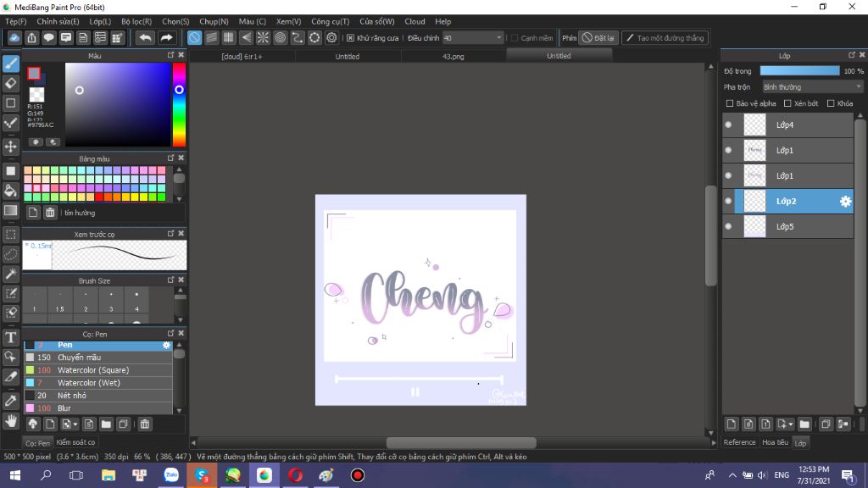Select the Text tool

11,337
